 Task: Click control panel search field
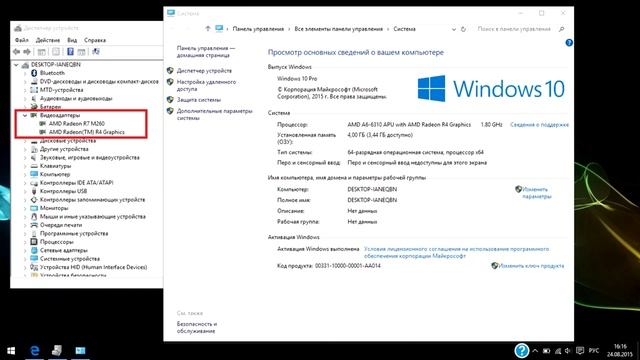pyautogui.click(x=513, y=29)
